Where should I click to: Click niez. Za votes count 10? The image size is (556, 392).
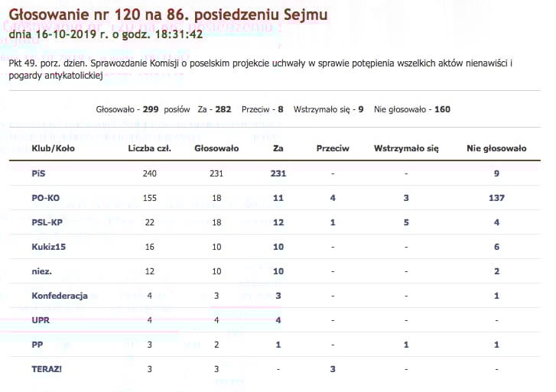tap(278, 271)
